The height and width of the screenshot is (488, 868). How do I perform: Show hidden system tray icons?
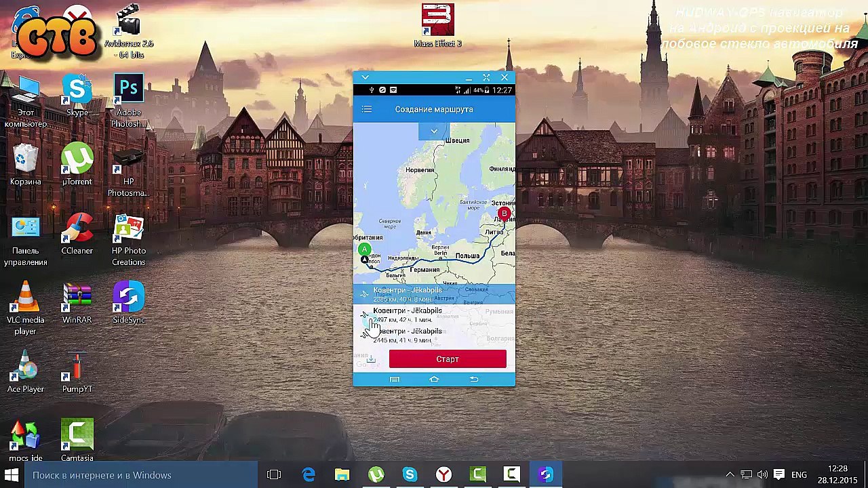coord(730,475)
